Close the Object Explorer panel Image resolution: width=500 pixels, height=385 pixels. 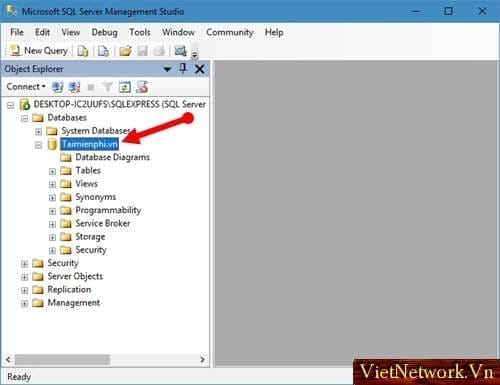[x=200, y=69]
